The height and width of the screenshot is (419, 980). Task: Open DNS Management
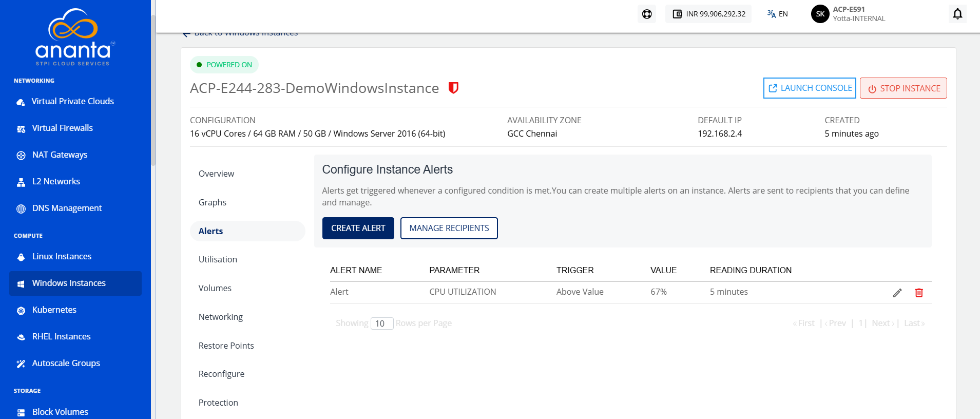click(67, 208)
